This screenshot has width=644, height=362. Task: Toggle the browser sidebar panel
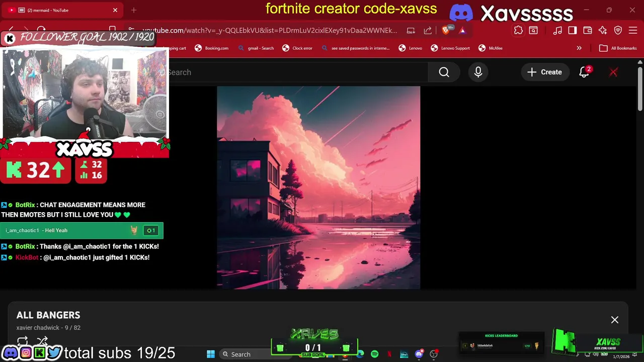[573, 30]
